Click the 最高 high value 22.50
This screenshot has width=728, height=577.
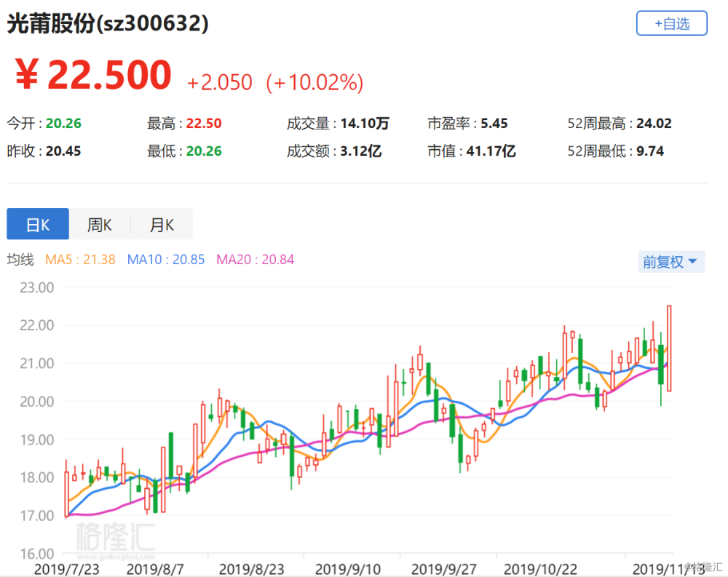(204, 124)
